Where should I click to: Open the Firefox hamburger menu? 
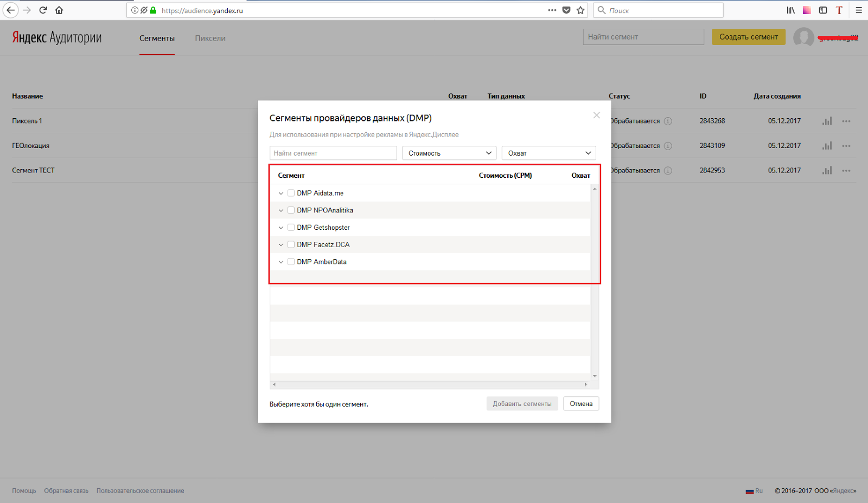point(859,10)
